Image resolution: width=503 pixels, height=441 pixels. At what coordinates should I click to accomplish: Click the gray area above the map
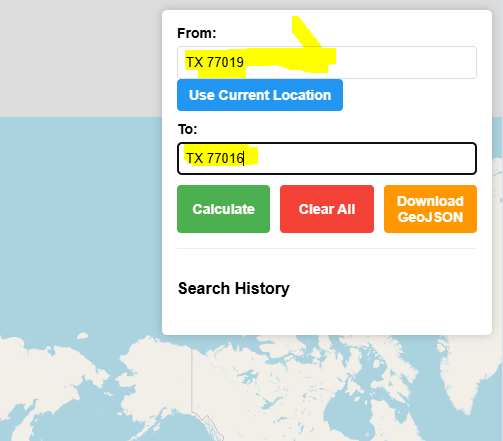click(80, 58)
